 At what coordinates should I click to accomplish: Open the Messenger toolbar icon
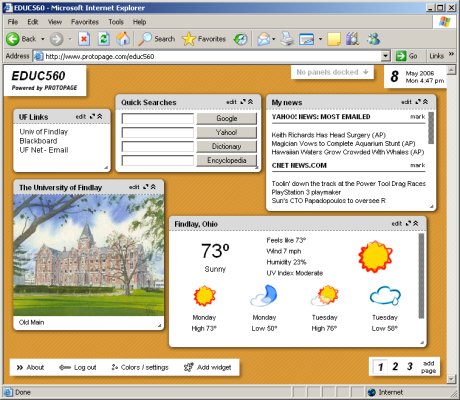pyautogui.click(x=373, y=39)
